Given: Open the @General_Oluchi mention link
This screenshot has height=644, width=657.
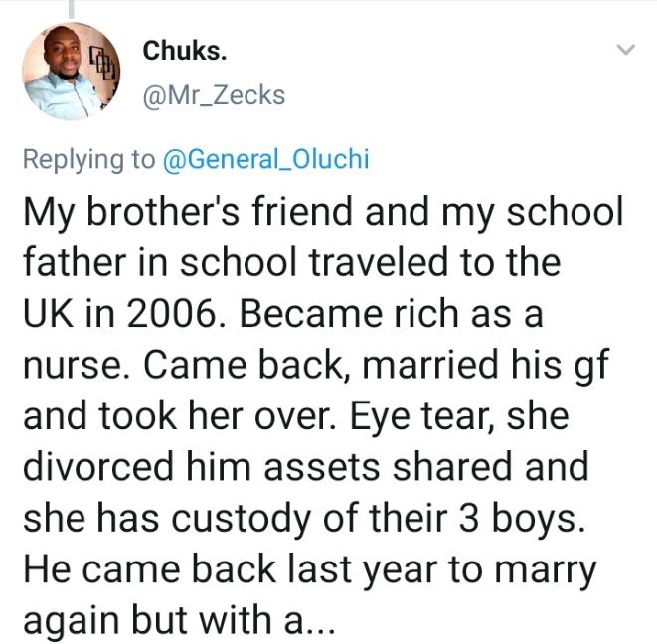Looking at the screenshot, I should [265, 159].
